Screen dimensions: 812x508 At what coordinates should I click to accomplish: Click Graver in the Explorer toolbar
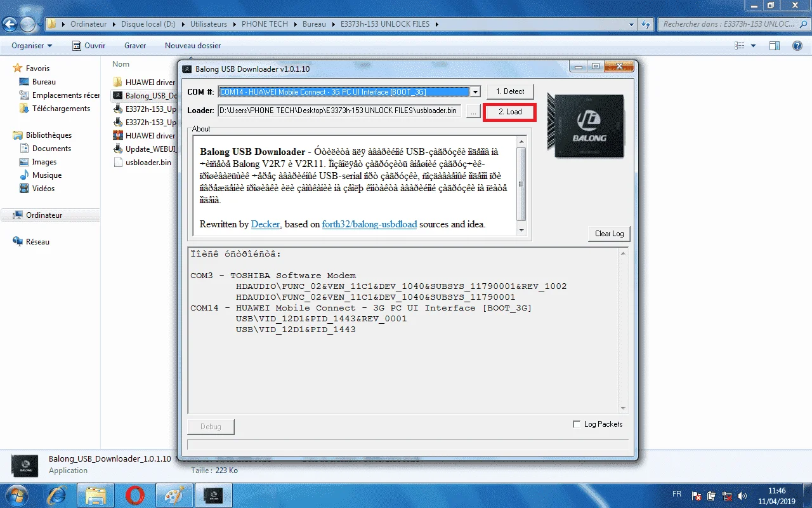click(x=135, y=46)
